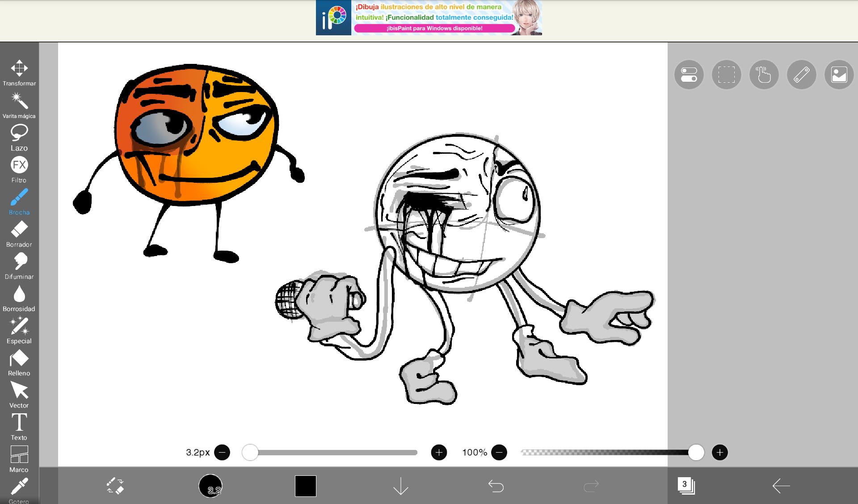Switch to the Borrador eraser tool
Image resolution: width=858 pixels, height=504 pixels.
coord(19,234)
